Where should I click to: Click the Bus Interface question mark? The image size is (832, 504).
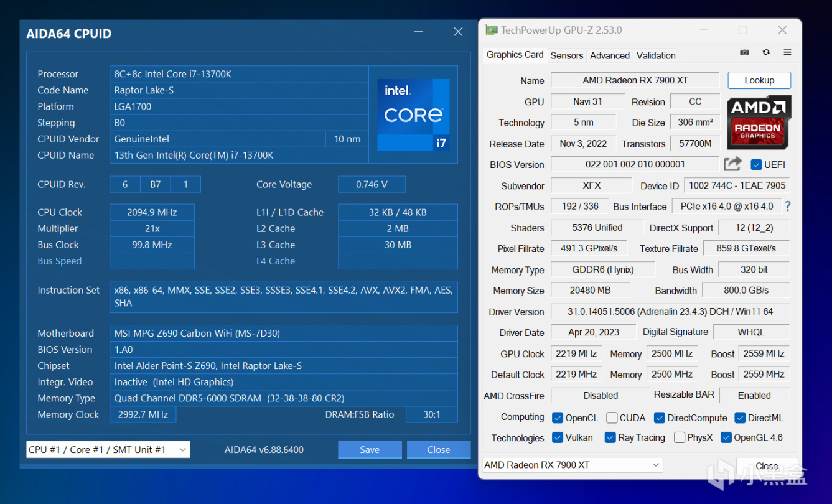788,207
